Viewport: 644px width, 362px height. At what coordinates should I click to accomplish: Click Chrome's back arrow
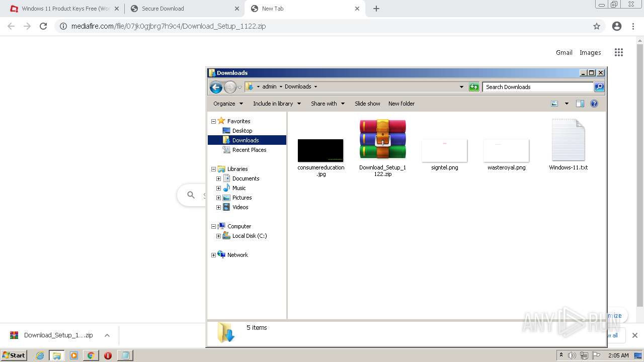(11, 26)
